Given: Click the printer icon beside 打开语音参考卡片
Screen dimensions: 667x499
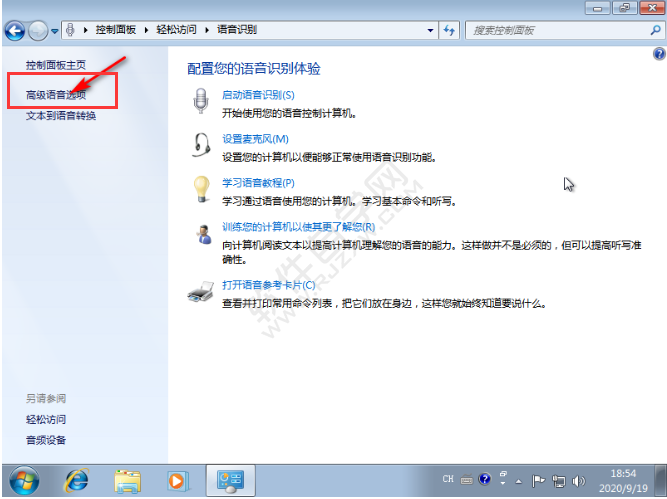Looking at the screenshot, I should (200, 292).
